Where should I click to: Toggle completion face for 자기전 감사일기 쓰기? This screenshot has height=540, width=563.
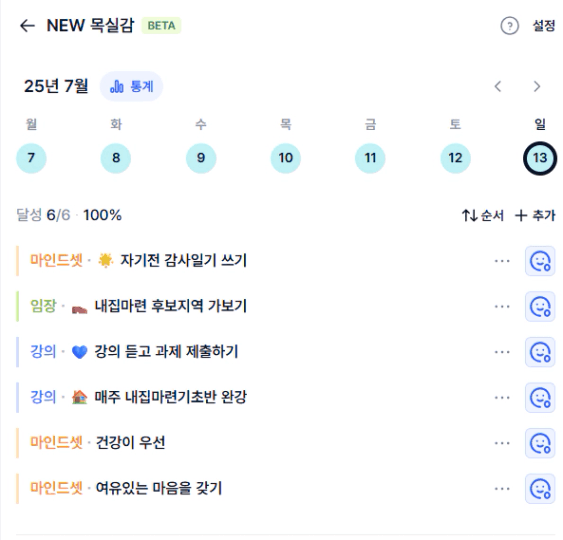pos(540,261)
